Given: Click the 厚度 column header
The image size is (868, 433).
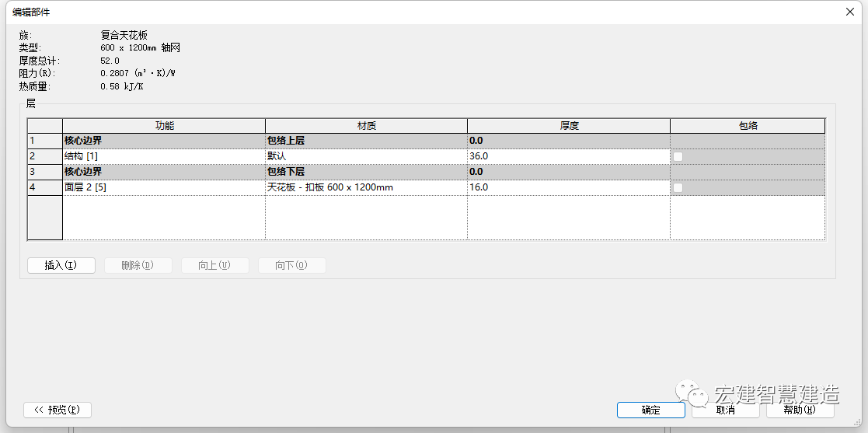Looking at the screenshot, I should point(569,126).
